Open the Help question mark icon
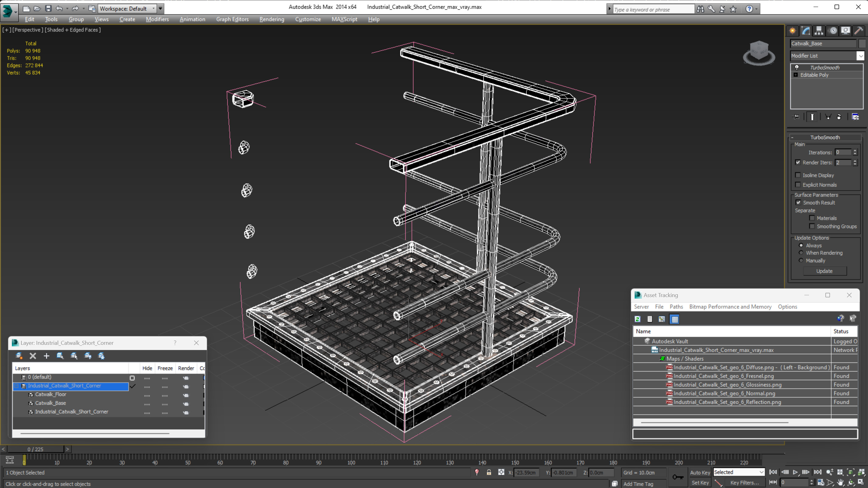 tap(749, 9)
